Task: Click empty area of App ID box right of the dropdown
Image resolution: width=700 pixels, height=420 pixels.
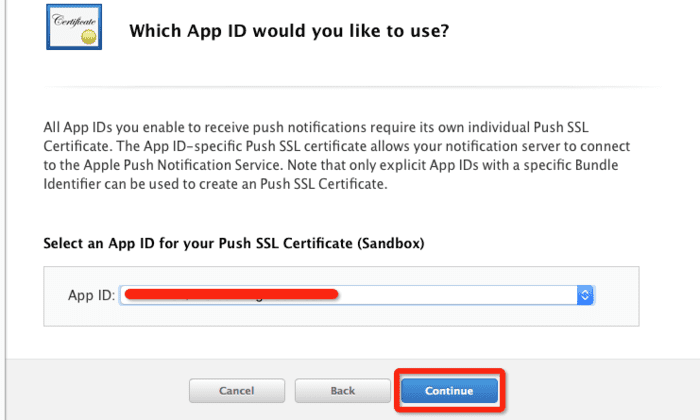Action: coord(616,296)
